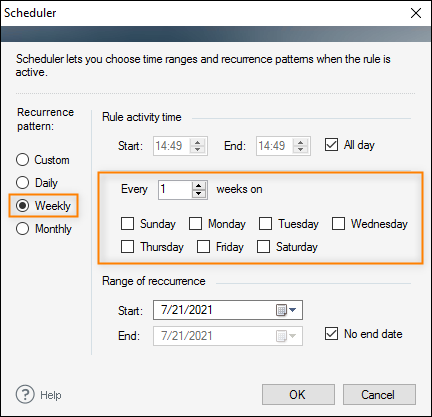The height and width of the screenshot is (417, 432).
Task: Select the Daily recurrence pattern
Action: (22, 182)
